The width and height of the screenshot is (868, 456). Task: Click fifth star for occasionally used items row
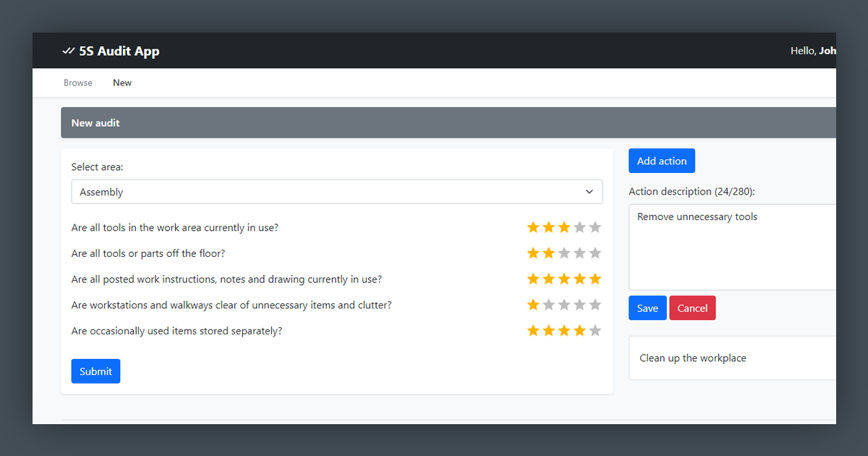(x=595, y=330)
